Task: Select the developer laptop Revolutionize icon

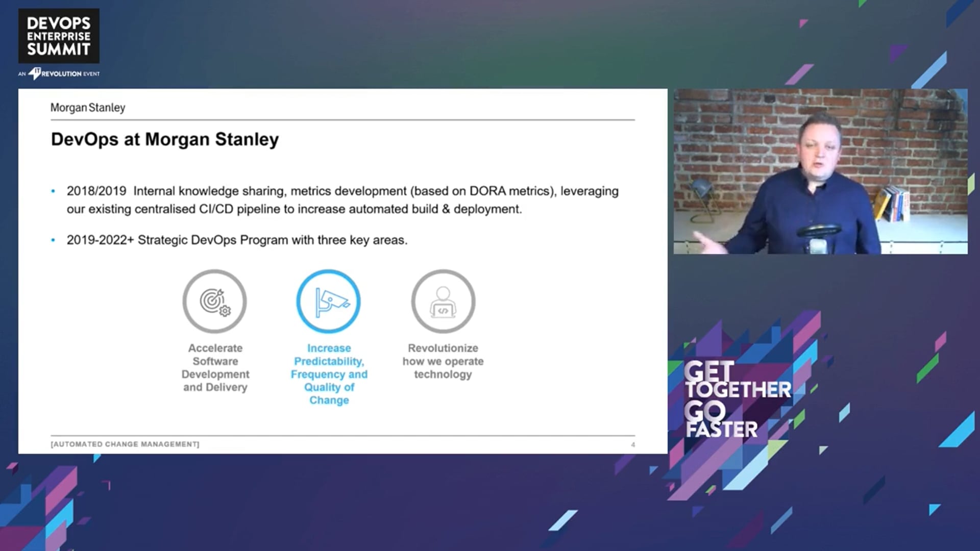Action: [x=443, y=302]
